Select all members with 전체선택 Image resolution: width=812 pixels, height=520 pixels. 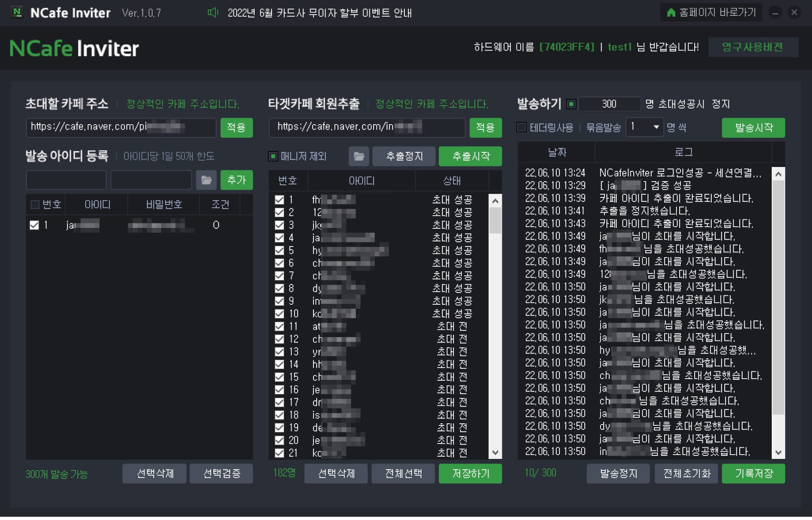pyautogui.click(x=403, y=474)
